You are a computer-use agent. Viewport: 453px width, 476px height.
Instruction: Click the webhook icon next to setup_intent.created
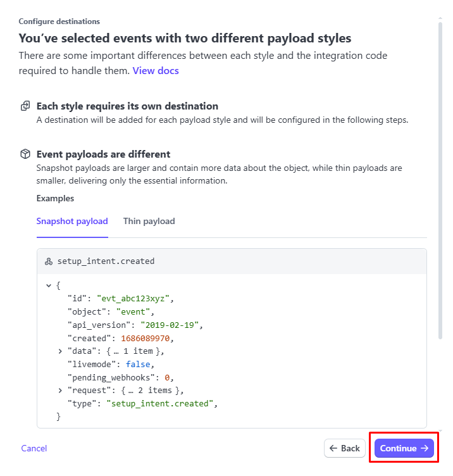point(49,261)
